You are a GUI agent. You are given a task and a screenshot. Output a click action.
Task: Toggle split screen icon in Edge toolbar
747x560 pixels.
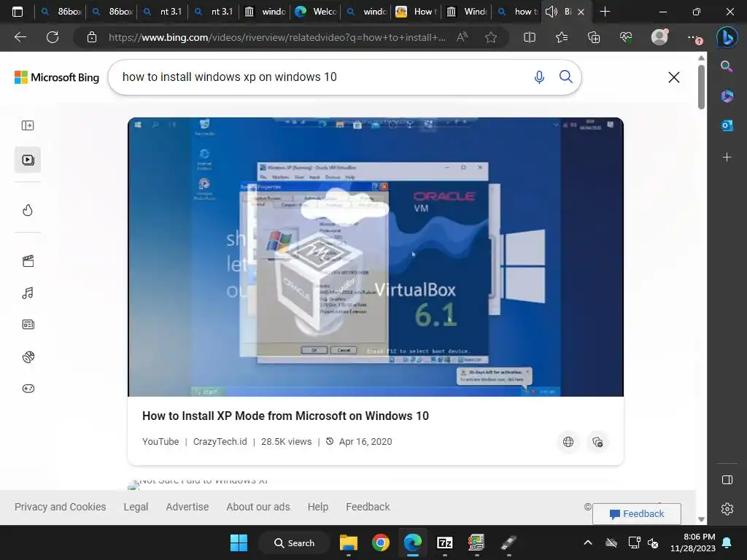click(530, 37)
